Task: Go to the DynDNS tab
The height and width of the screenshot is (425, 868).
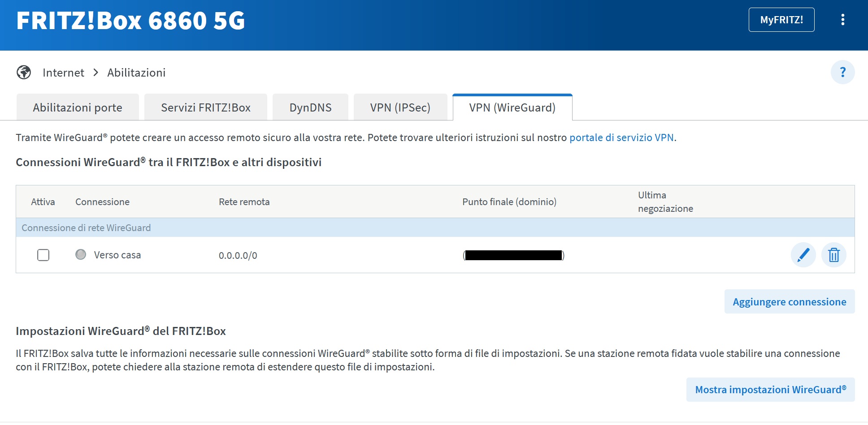Action: pos(310,107)
